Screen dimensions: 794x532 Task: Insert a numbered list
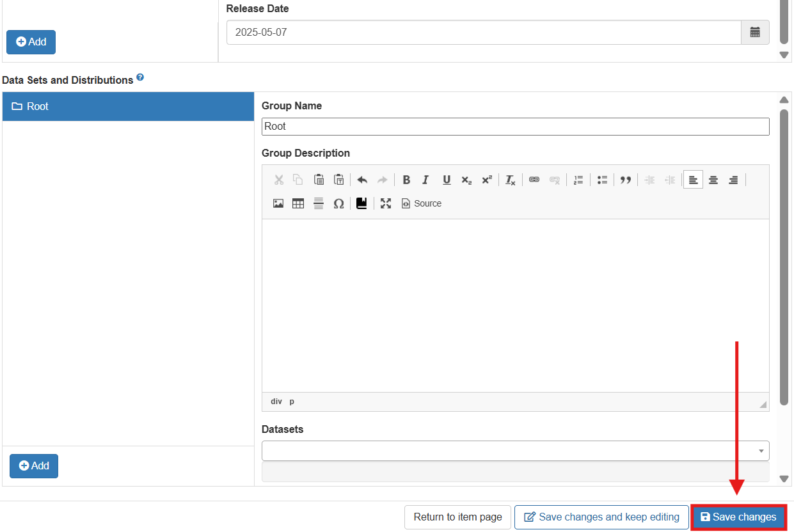coord(578,180)
